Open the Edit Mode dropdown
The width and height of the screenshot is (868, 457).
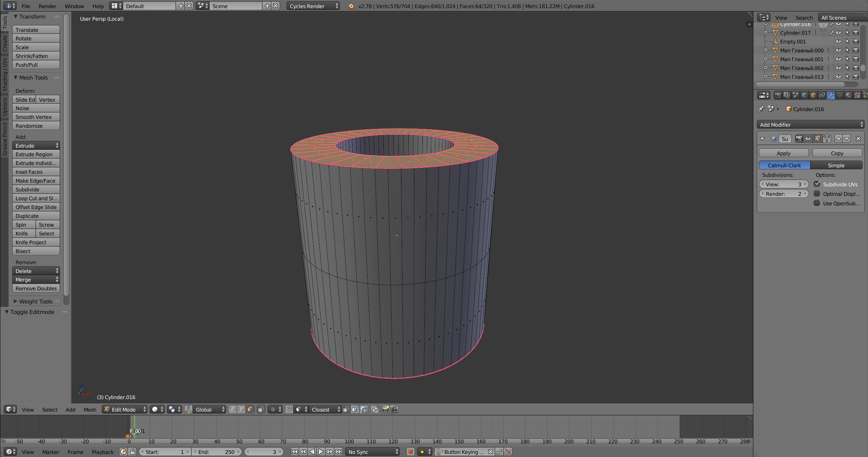125,409
